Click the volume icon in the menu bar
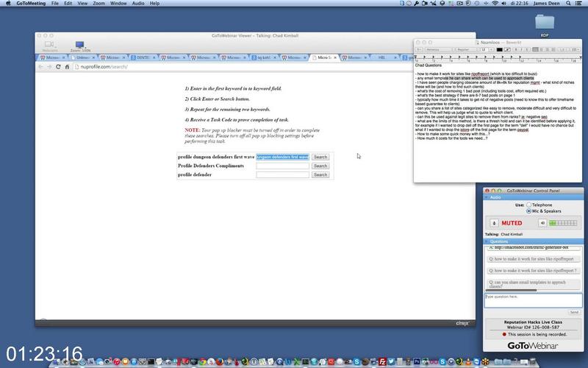588x368 pixels. pos(503,3)
